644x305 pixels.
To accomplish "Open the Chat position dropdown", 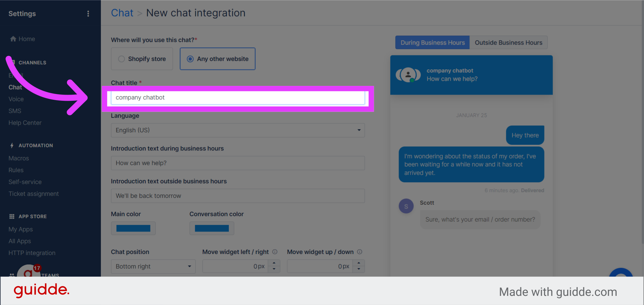I will pyautogui.click(x=153, y=266).
